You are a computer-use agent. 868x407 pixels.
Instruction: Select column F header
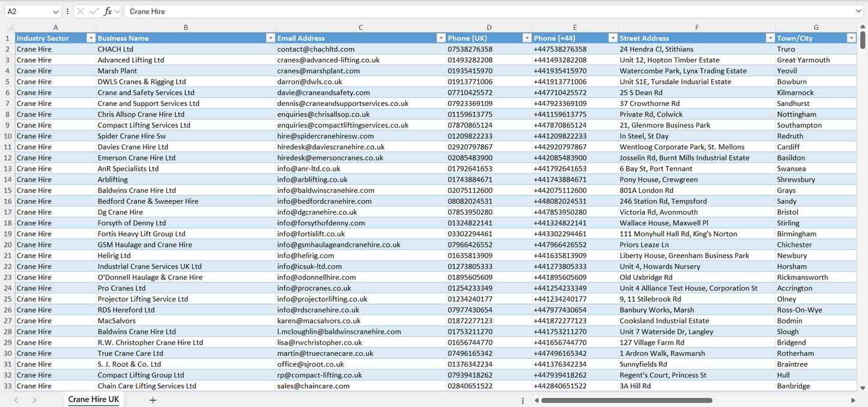coord(697,27)
